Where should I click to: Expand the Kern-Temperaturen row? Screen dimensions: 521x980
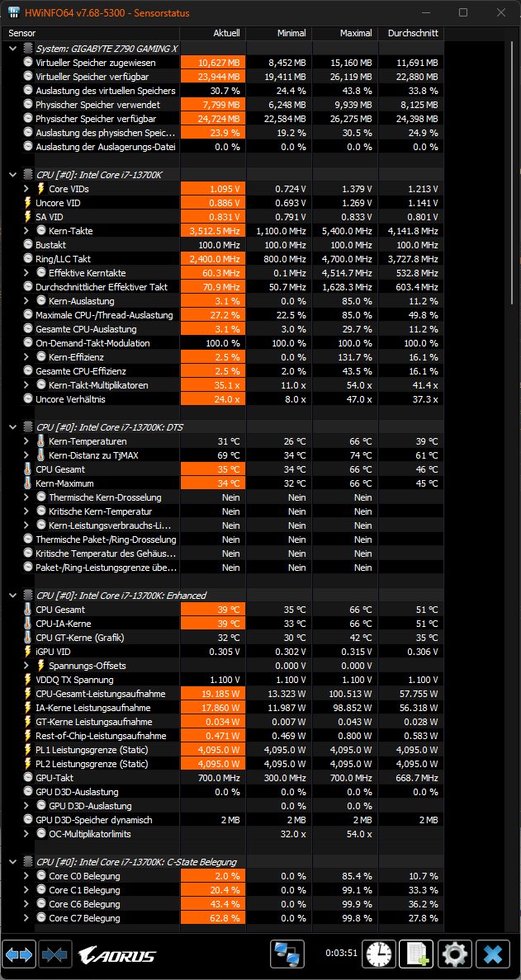26,441
